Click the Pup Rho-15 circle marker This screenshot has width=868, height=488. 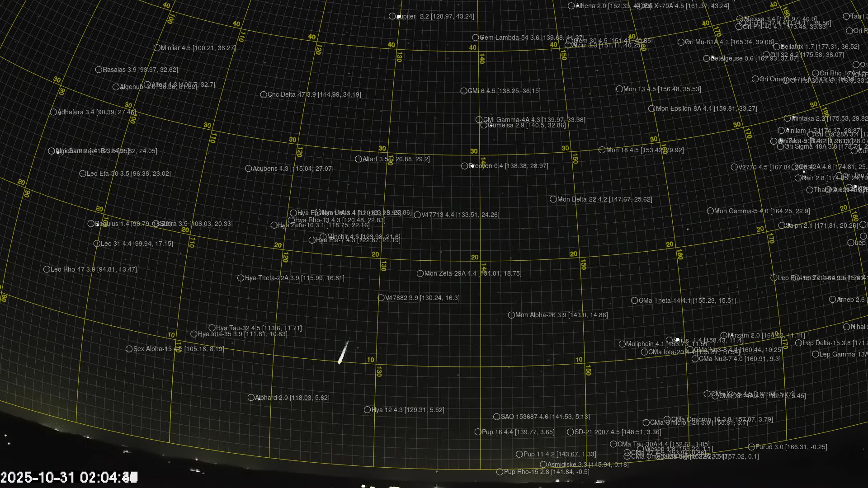coord(500,472)
